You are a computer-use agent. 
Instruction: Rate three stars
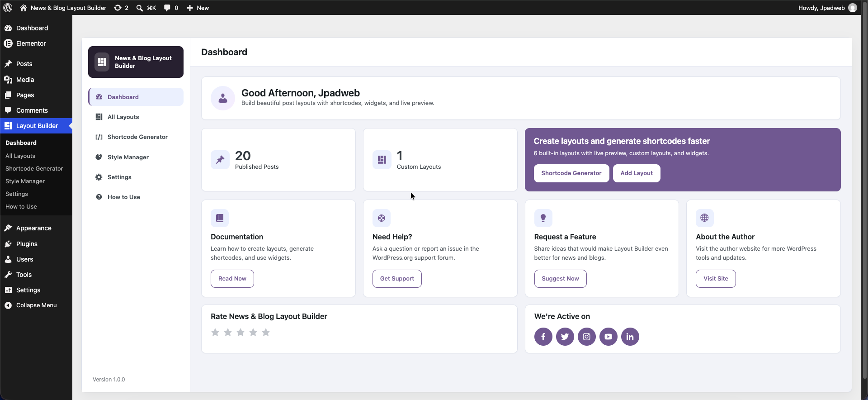(x=241, y=333)
